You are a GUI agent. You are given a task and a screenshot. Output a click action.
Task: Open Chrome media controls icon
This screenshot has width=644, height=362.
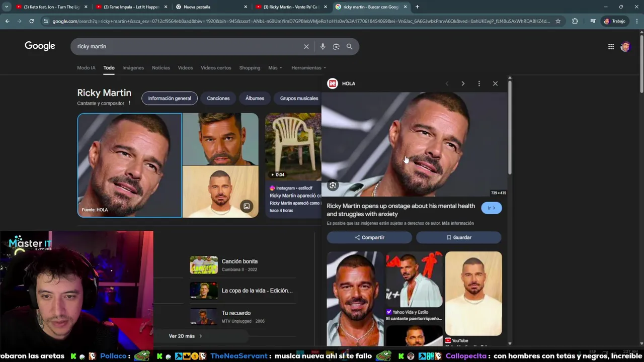click(x=593, y=21)
